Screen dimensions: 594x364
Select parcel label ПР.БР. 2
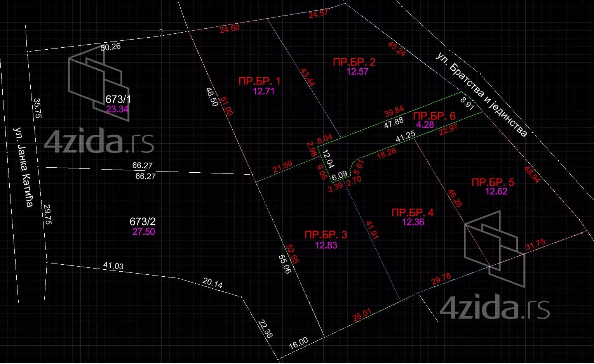tap(354, 62)
